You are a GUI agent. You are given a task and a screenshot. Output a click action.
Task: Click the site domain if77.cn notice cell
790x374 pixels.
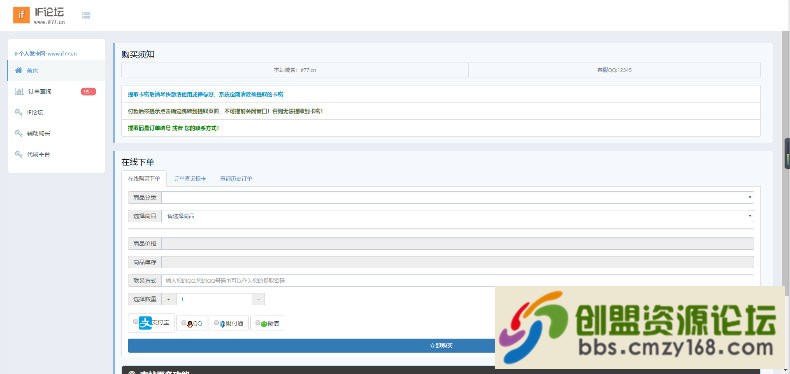click(295, 70)
